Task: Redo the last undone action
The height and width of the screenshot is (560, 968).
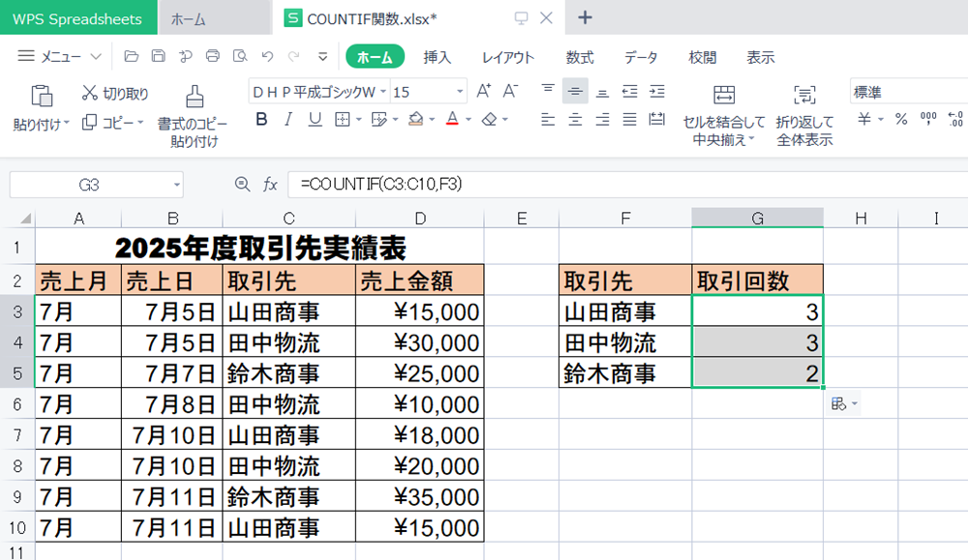Action: (x=294, y=57)
